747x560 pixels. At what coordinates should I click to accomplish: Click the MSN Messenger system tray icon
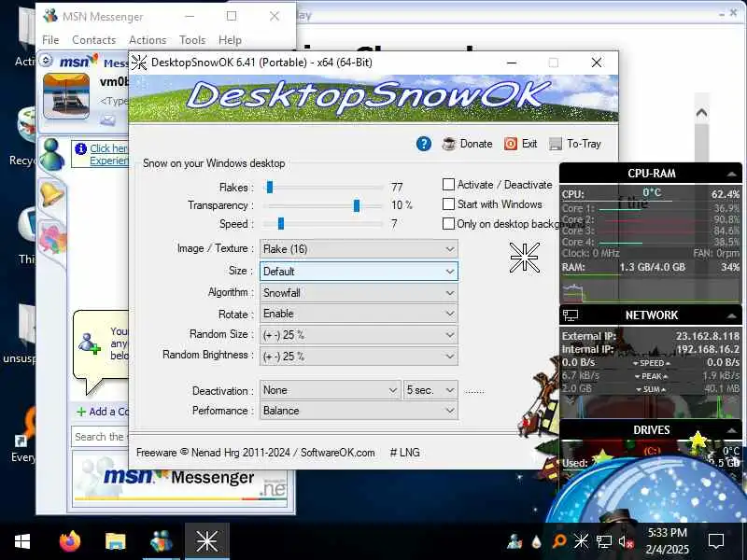[x=514, y=541]
